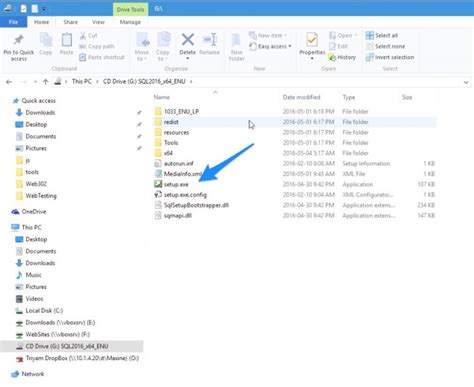Click the Up one level arrow

(x=46, y=82)
